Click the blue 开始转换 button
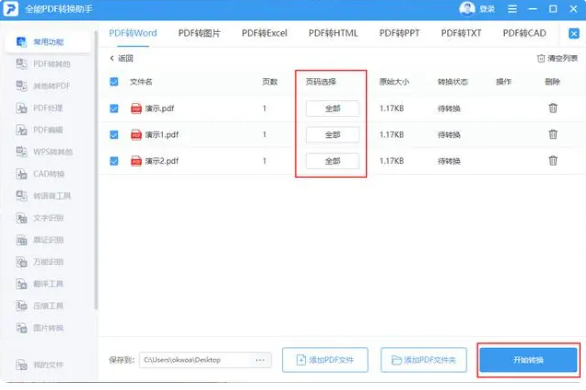Screen dimensions: 586x390 tap(528, 360)
